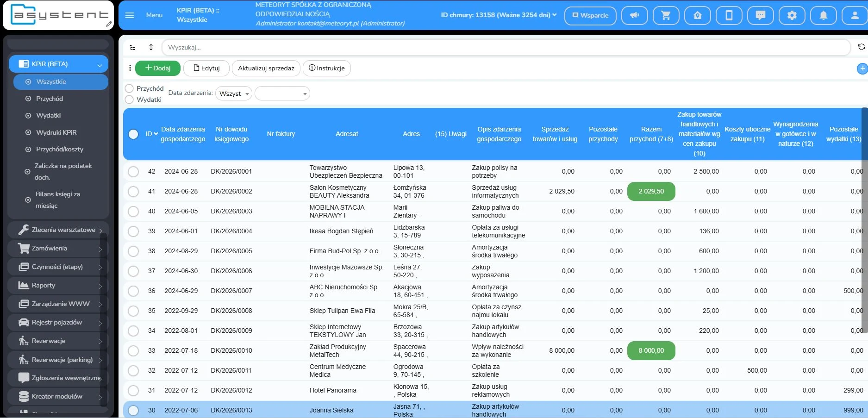Viewport: 868px width, 418px height.
Task: Select the Wydatki radio filter
Action: 129,99
